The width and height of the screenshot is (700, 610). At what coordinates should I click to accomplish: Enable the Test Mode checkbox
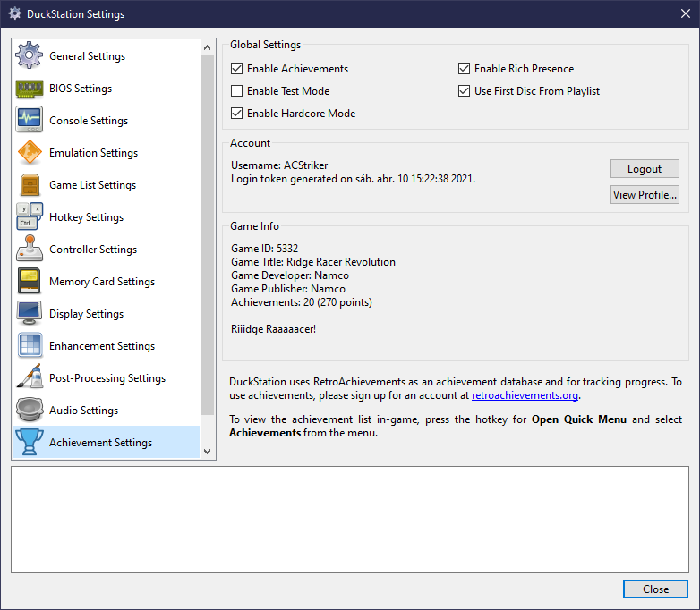pos(236,90)
